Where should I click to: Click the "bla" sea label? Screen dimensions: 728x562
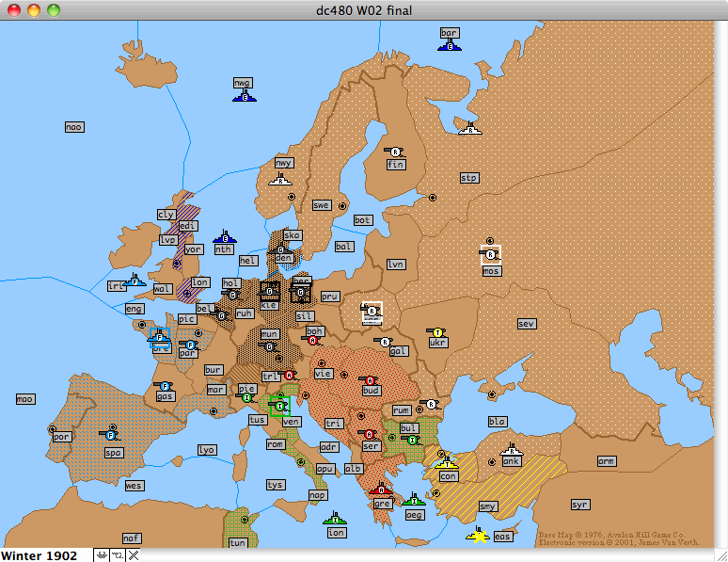(498, 422)
